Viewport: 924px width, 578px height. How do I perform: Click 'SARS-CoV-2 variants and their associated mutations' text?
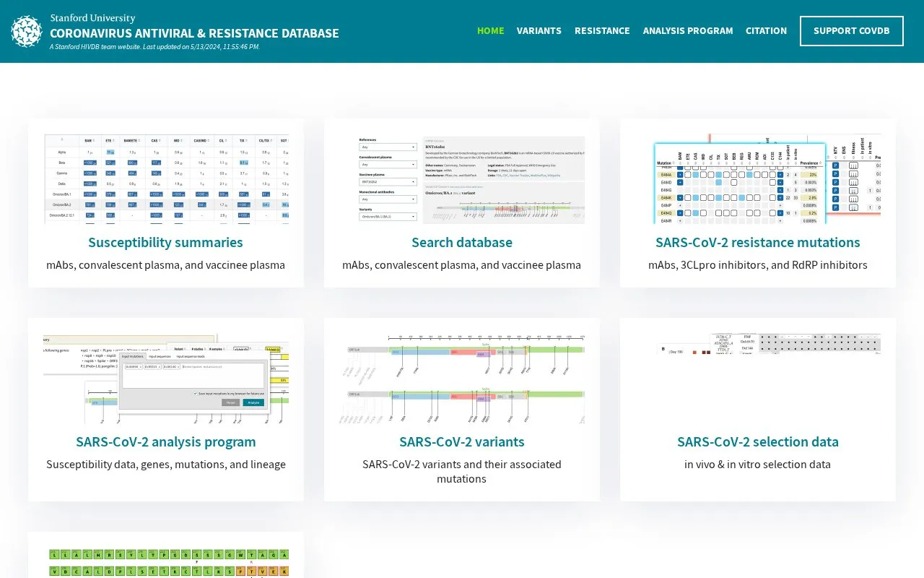[462, 471]
